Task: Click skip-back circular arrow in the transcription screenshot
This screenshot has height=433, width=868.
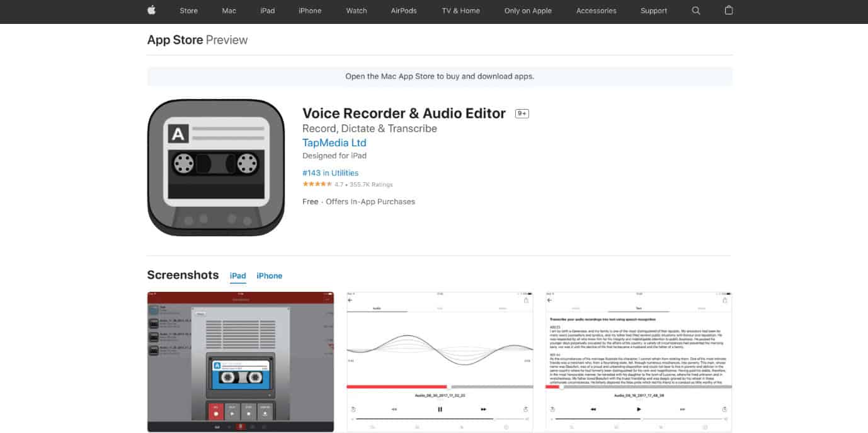Action: (x=552, y=409)
